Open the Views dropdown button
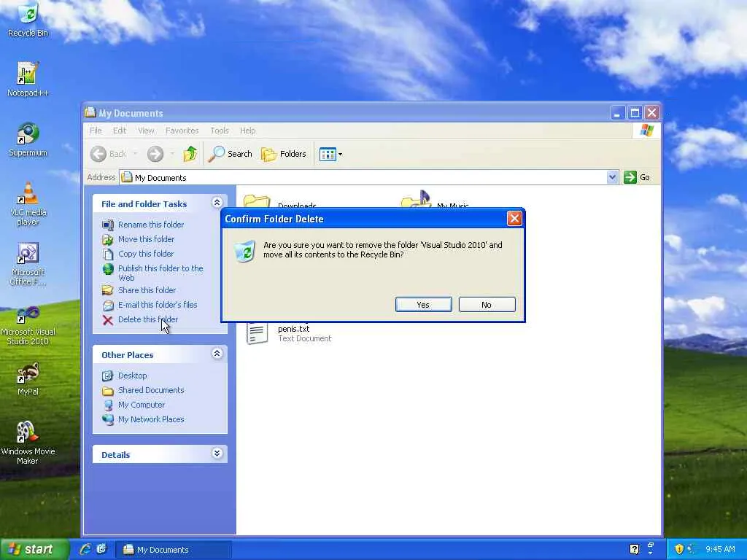The height and width of the screenshot is (560, 747). (330, 155)
